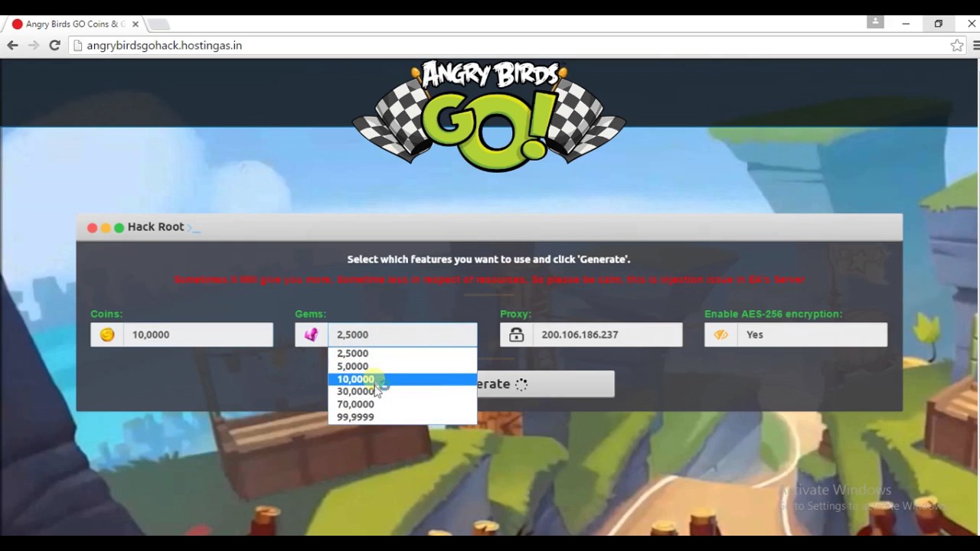Viewport: 980px width, 551px height.
Task: Click the Generate button
Action: click(545, 384)
